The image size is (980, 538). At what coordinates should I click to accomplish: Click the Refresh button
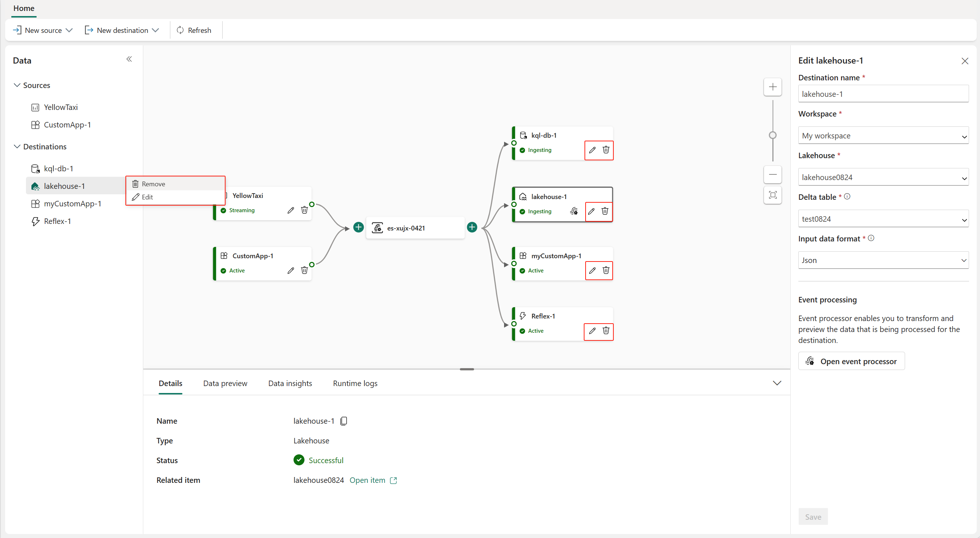click(194, 30)
